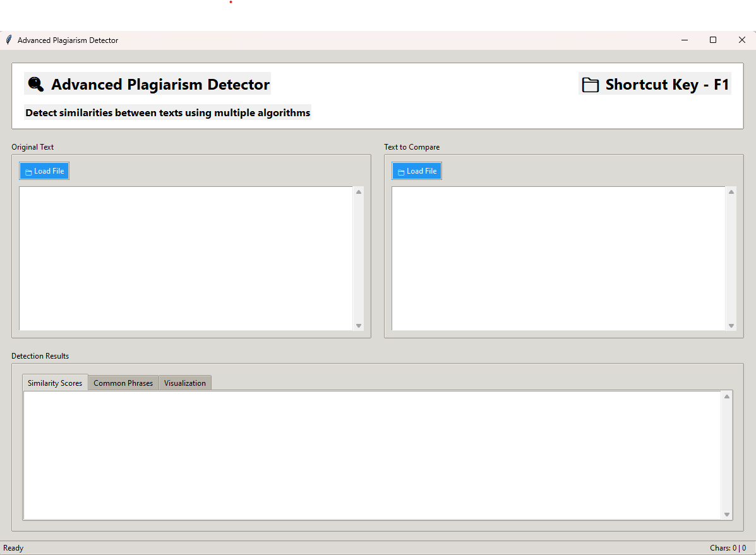Screen dimensions: 756x555
Task: Select the Visualization tab
Action: [185, 383]
